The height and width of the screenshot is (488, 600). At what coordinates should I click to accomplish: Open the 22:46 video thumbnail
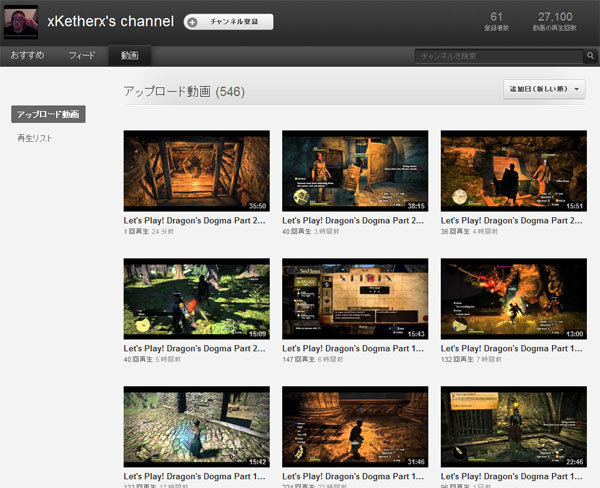click(x=514, y=426)
